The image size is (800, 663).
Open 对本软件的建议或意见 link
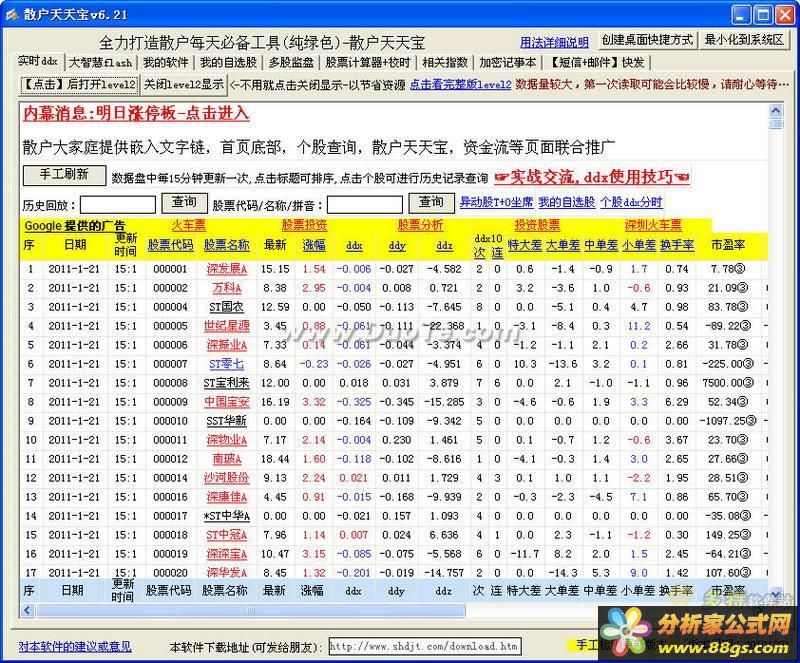tap(75, 647)
